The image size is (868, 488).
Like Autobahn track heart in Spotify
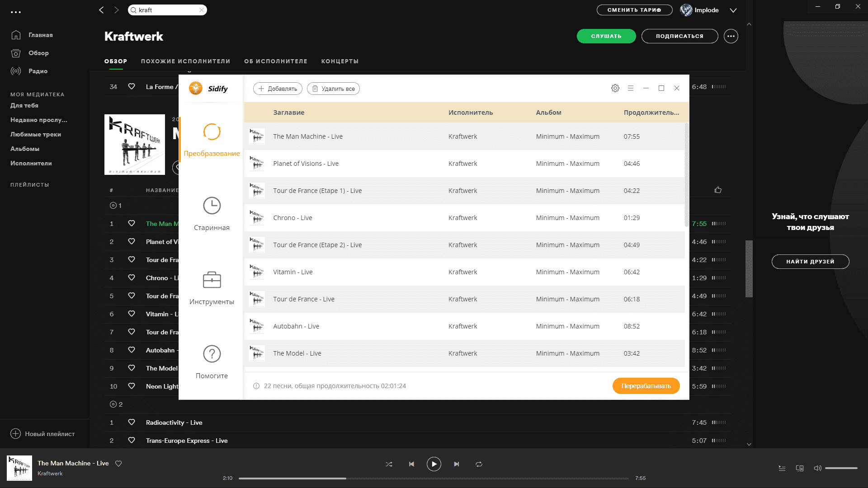132,350
